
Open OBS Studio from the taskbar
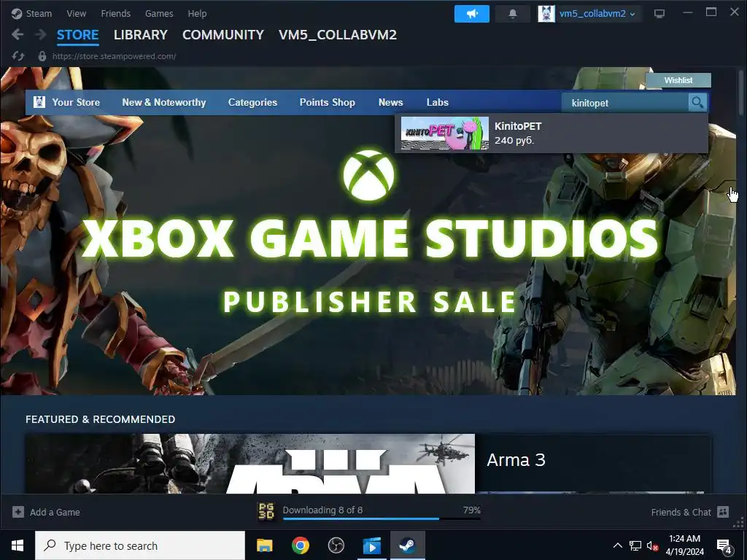tap(336, 545)
